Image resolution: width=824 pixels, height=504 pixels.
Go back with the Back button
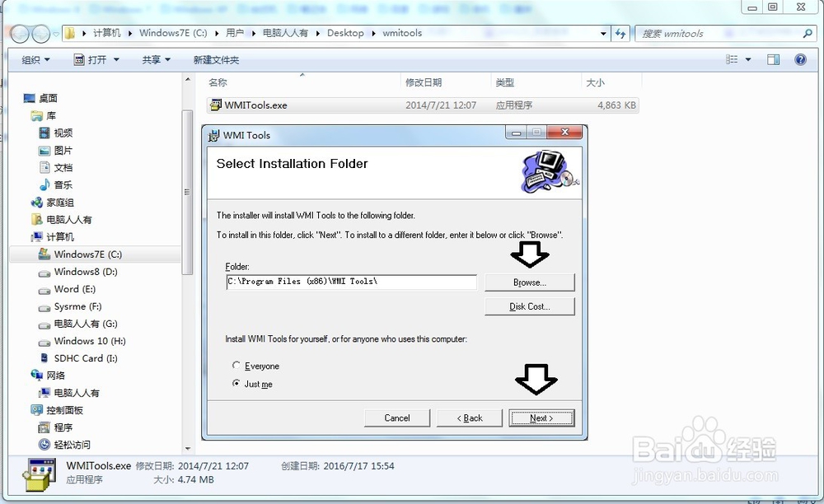(x=470, y=418)
